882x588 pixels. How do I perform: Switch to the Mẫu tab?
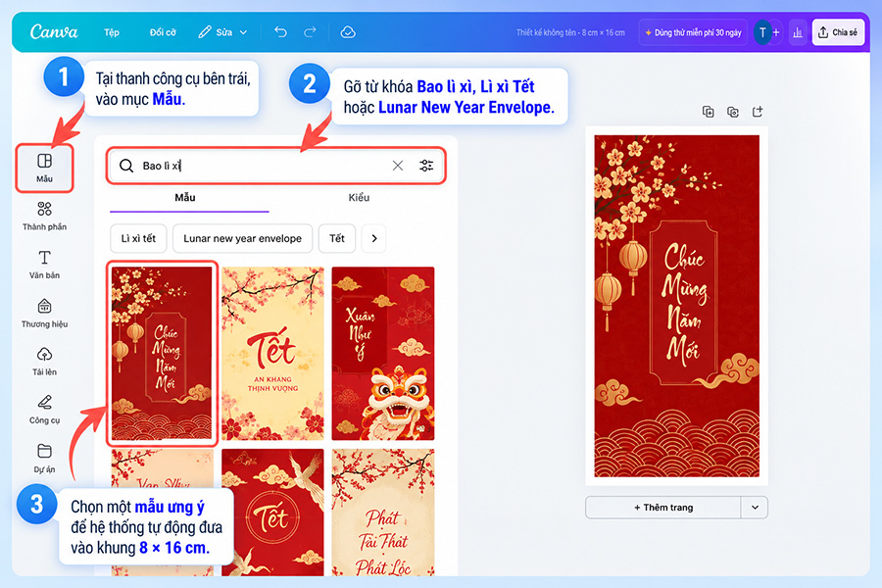(x=185, y=198)
